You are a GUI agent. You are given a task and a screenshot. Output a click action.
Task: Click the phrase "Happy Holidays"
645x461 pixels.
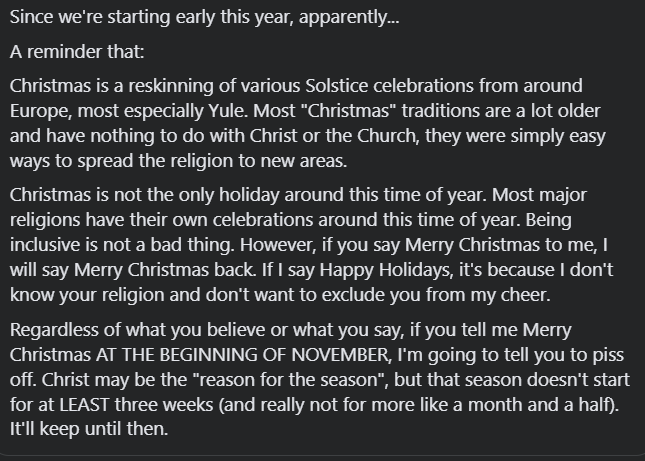coord(386,270)
